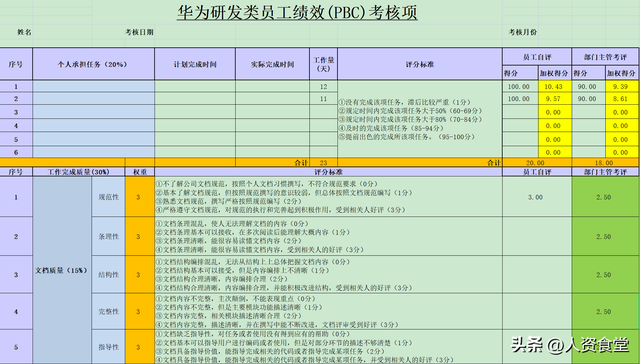This screenshot has width=640, height=364.
Task: Click the 条理性 category cell
Action: [x=109, y=236]
